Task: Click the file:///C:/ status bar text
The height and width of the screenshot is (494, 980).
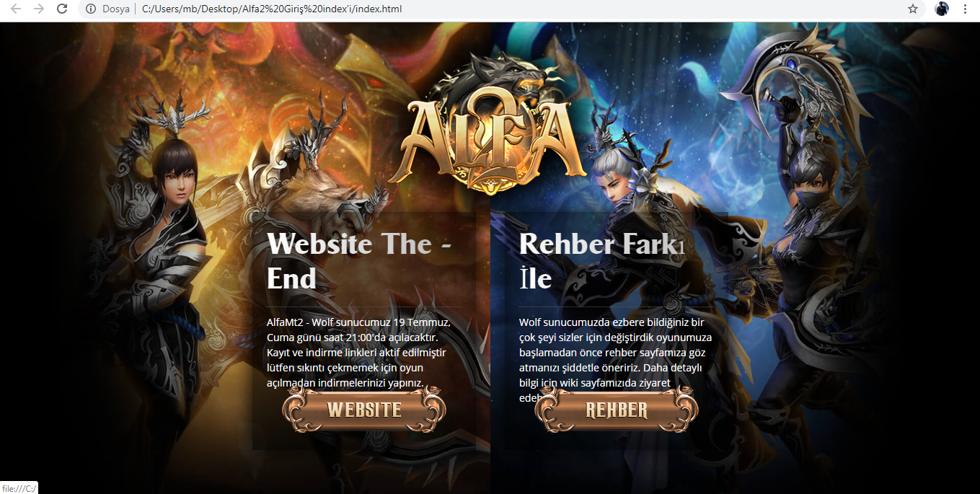Action: pyautogui.click(x=19, y=488)
